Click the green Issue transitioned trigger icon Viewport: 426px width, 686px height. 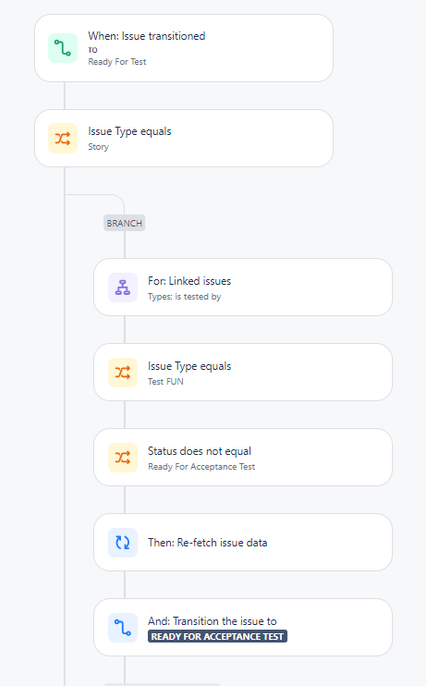tap(63, 48)
